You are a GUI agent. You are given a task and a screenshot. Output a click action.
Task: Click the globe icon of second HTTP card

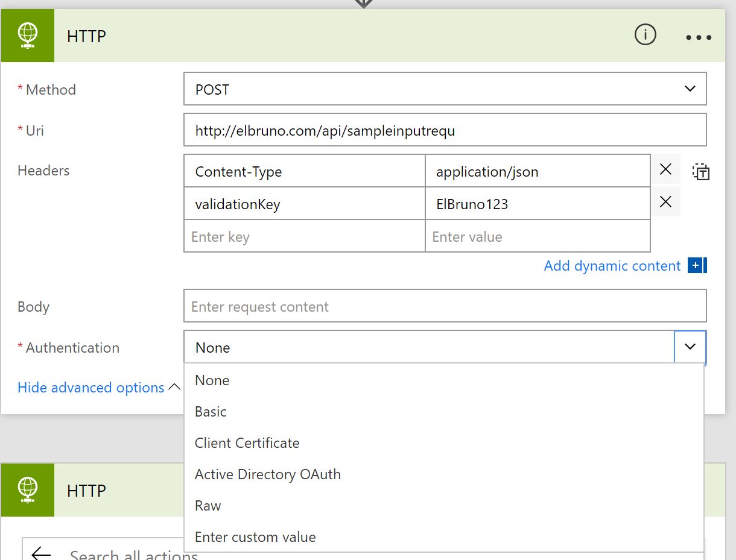click(28, 490)
